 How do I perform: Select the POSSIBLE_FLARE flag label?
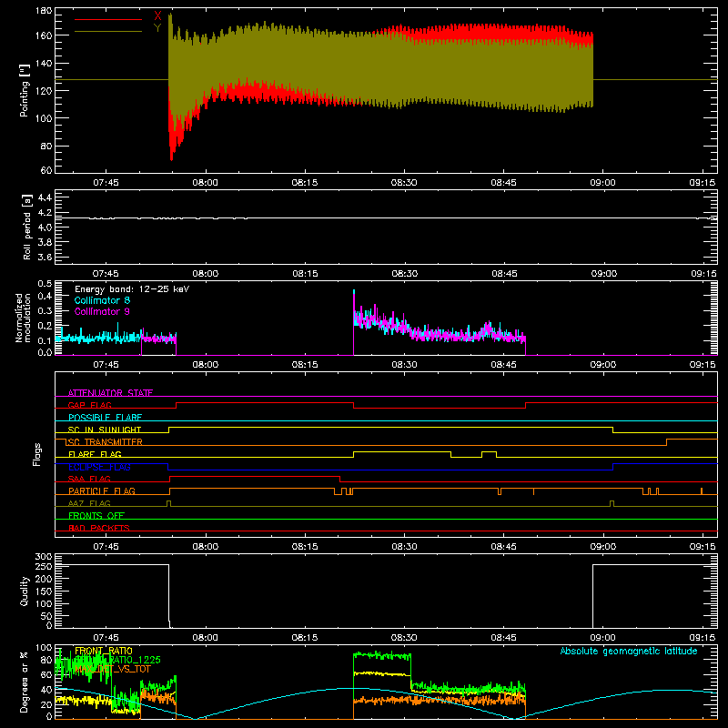pos(105,418)
